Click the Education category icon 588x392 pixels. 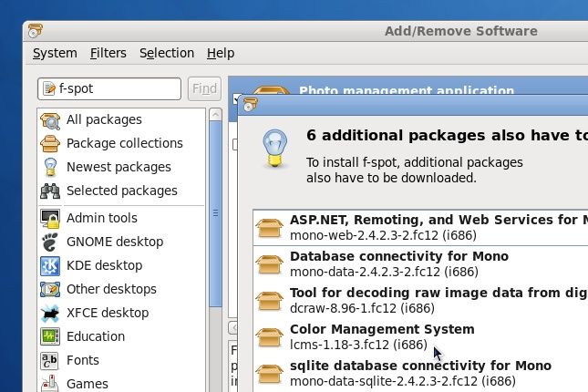[x=51, y=336]
